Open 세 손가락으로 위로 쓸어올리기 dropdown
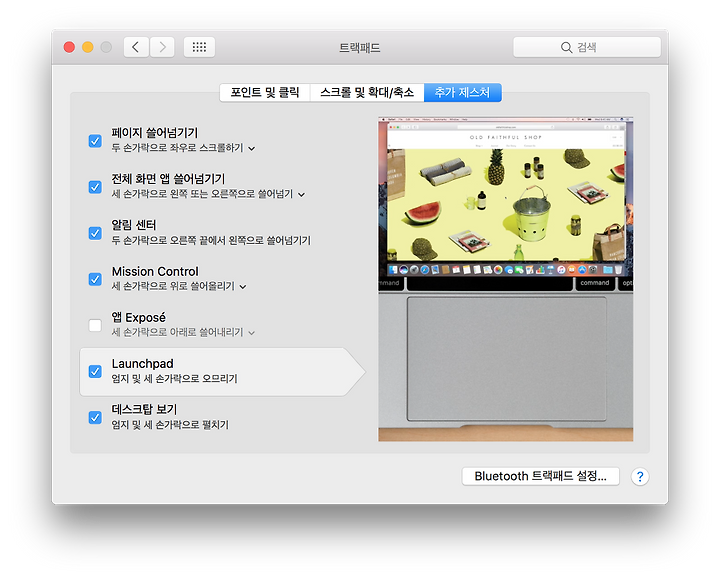 (x=180, y=286)
